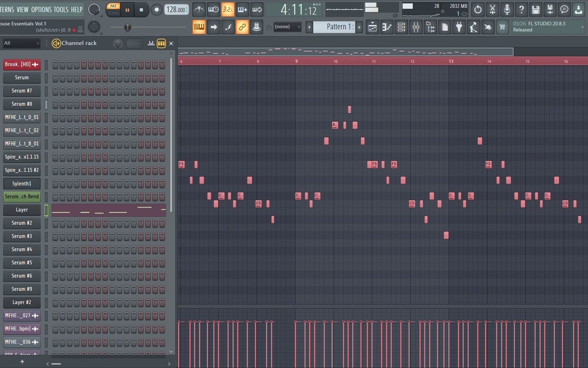Toggle last step of Spire_x..v1.1.15 row
588x368 pixels.
(162, 157)
